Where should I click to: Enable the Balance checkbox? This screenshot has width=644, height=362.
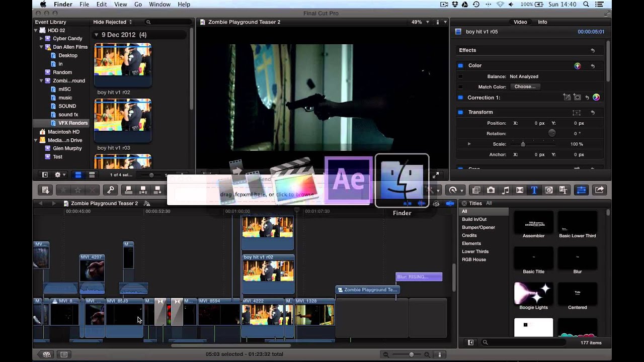[460, 76]
